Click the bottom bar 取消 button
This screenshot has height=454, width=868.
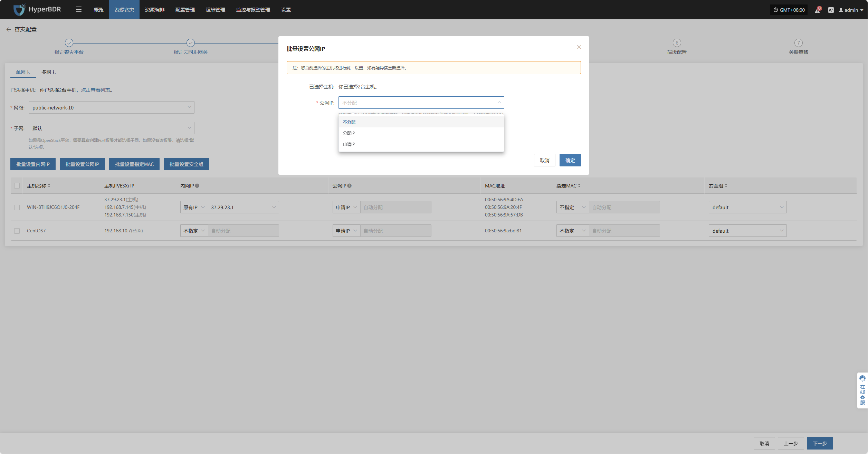[764, 443]
